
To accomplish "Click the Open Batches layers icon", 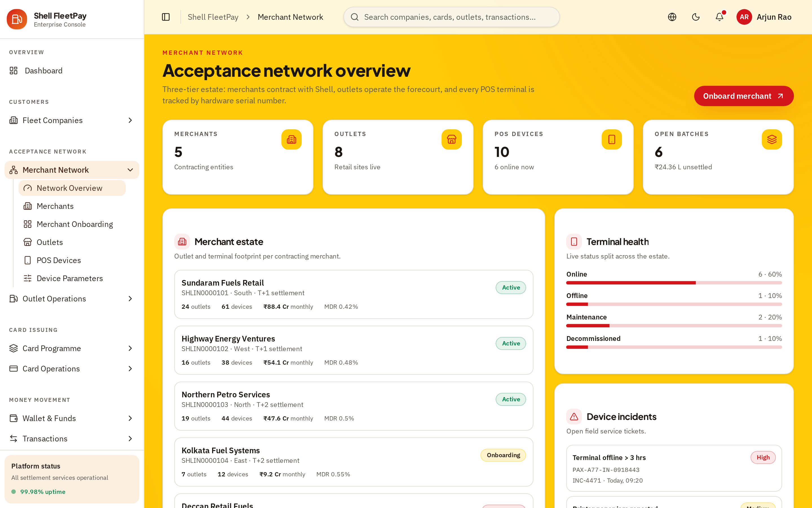I will [772, 139].
